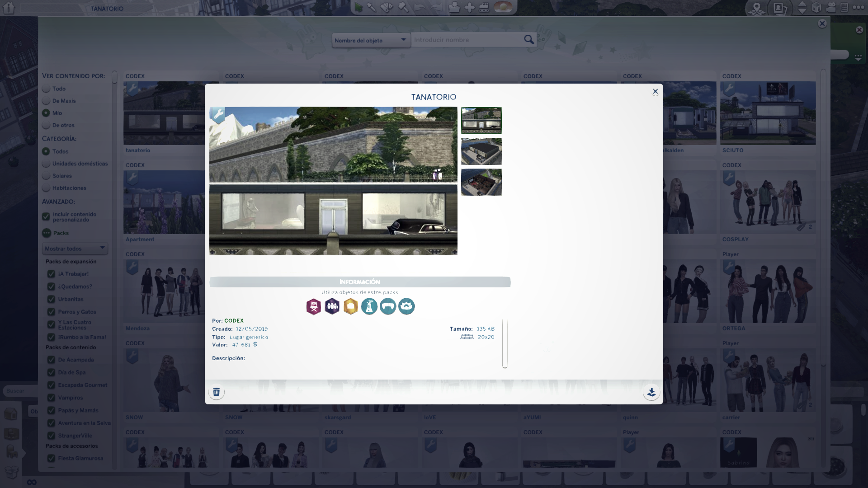Click the description scrollbar in the info panel

point(505,343)
